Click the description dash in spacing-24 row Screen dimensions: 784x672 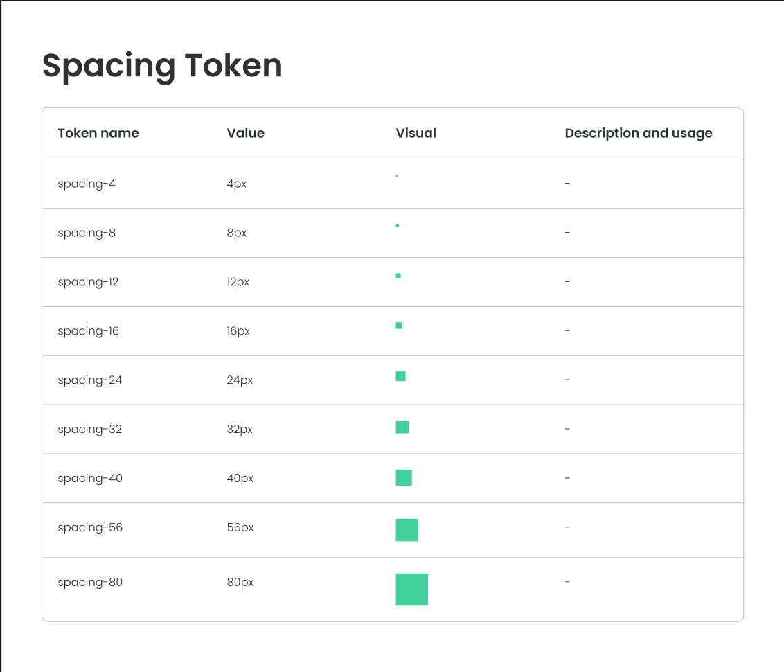pyautogui.click(x=567, y=380)
